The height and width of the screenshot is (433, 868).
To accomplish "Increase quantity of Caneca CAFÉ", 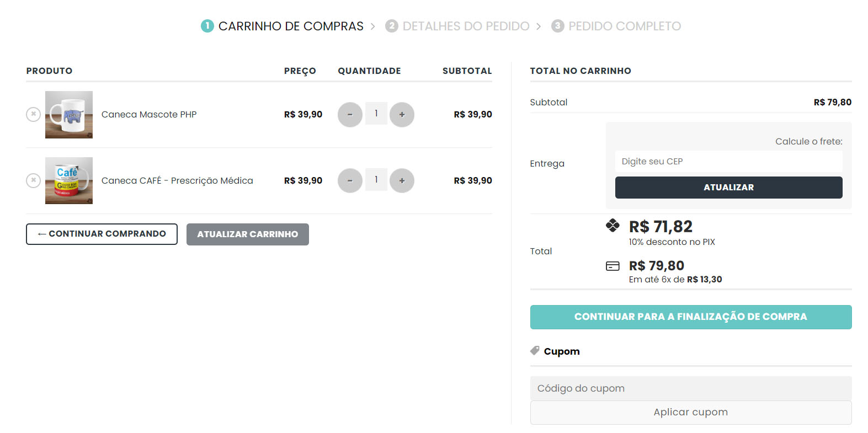I will (x=402, y=180).
